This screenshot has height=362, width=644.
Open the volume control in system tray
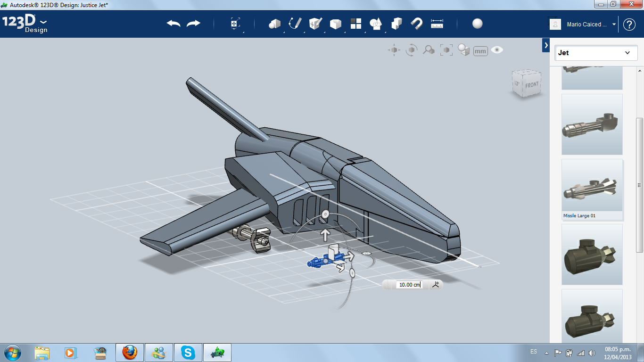[x=592, y=353]
